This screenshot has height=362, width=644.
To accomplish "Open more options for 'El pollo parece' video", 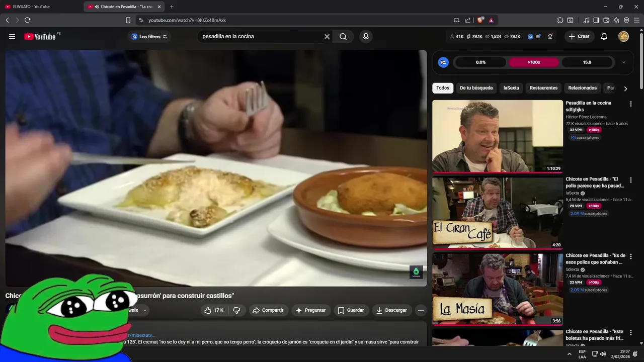I will (631, 180).
